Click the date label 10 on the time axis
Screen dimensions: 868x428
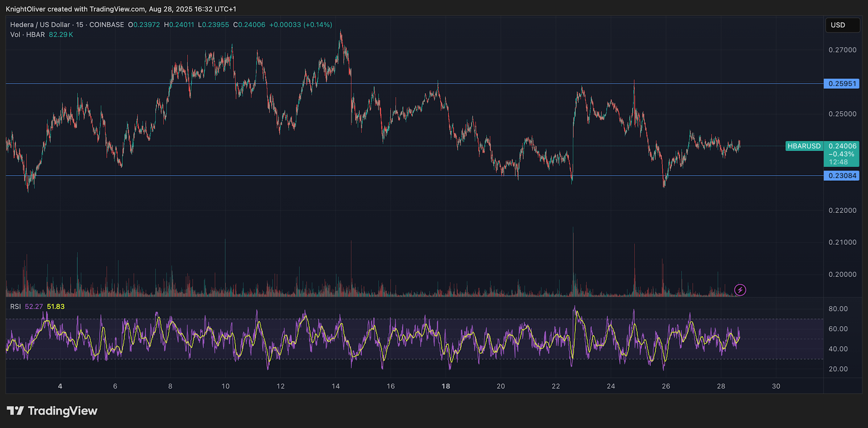(226, 386)
